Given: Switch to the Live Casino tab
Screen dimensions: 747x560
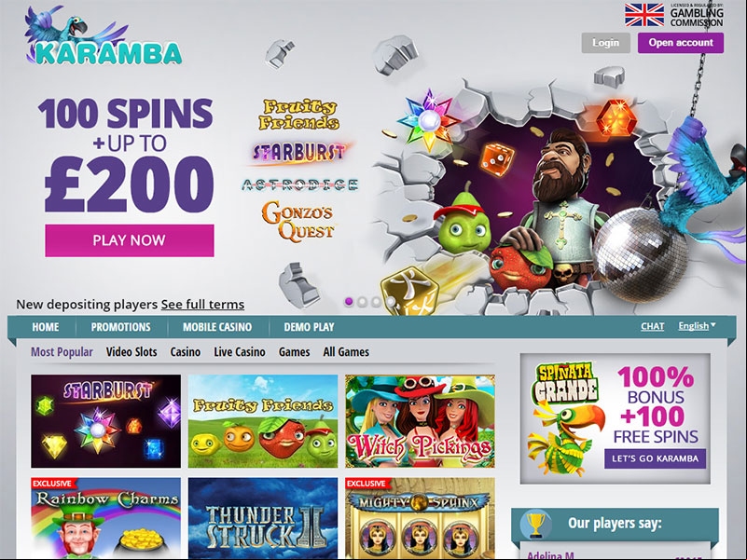Looking at the screenshot, I should pos(239,352).
